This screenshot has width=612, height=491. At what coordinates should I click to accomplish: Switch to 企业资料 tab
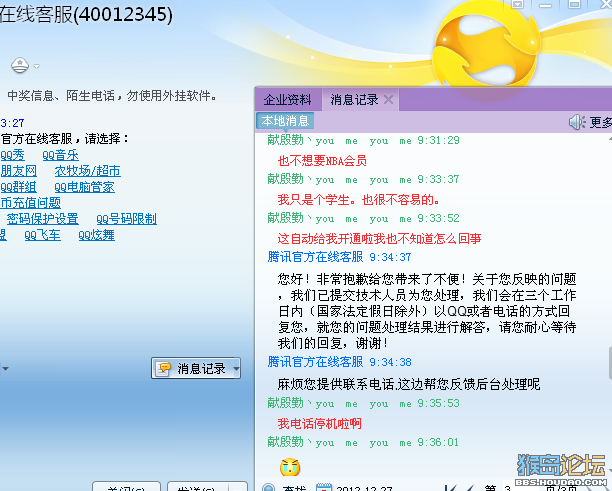287,100
